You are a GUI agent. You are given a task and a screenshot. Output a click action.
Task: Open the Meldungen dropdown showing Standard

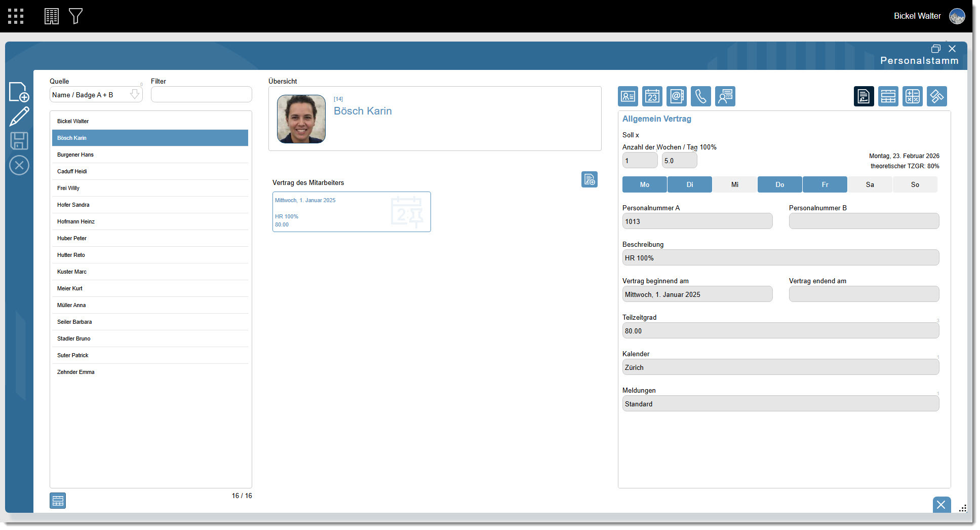pyautogui.click(x=780, y=403)
